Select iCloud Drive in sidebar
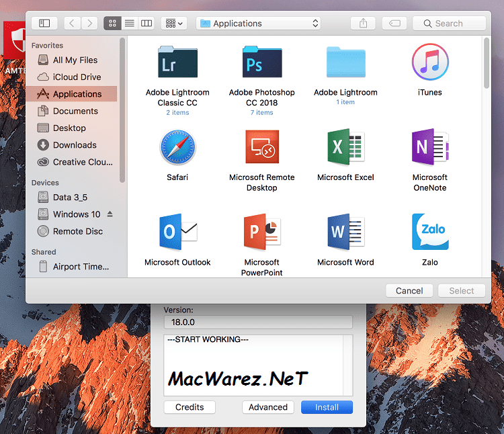Viewport: 504px width, 434px height. pyautogui.click(x=71, y=77)
